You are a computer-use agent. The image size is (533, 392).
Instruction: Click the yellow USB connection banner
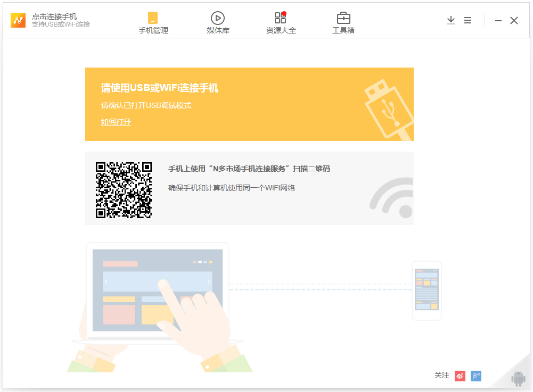coord(249,104)
